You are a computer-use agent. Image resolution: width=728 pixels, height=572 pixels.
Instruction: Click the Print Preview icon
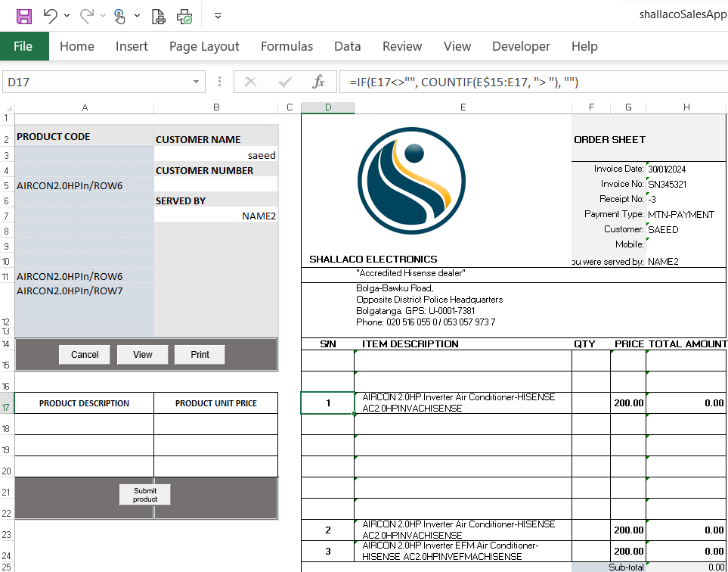(x=159, y=16)
